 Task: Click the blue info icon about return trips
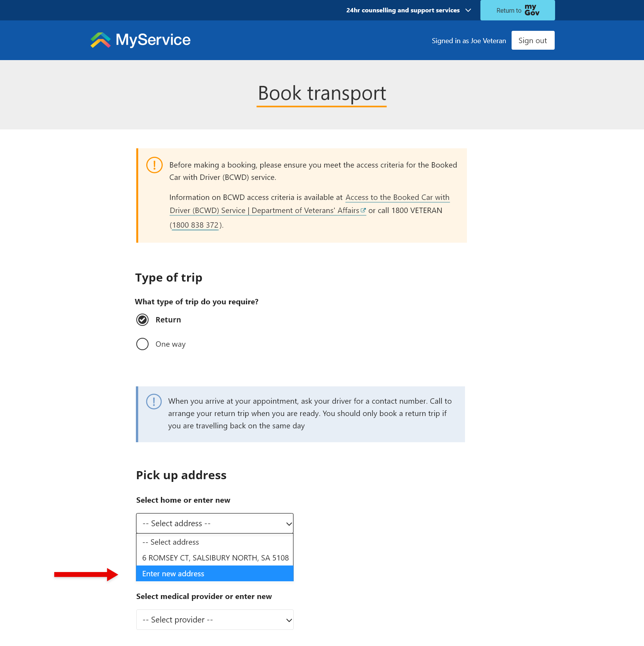[154, 401]
